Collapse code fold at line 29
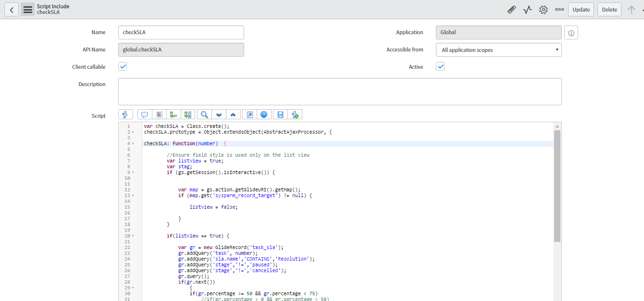Viewport: 644px width, 301px height. coord(133,288)
